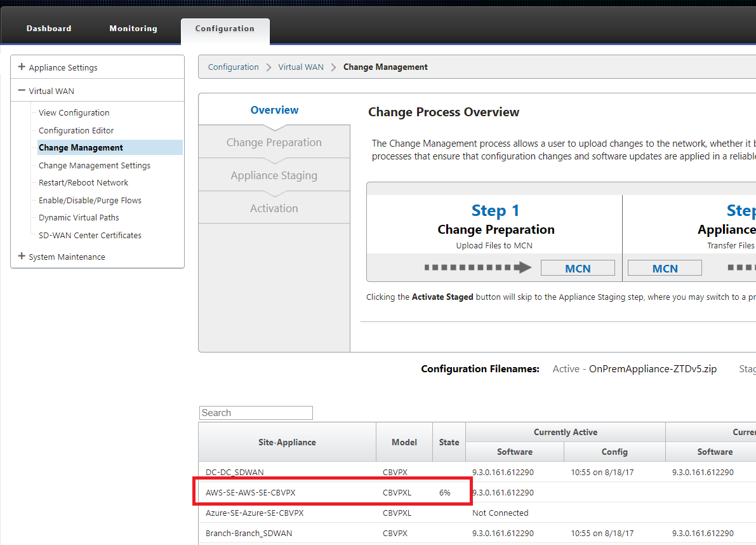Click the Configuration breadcrumb link

tap(234, 67)
